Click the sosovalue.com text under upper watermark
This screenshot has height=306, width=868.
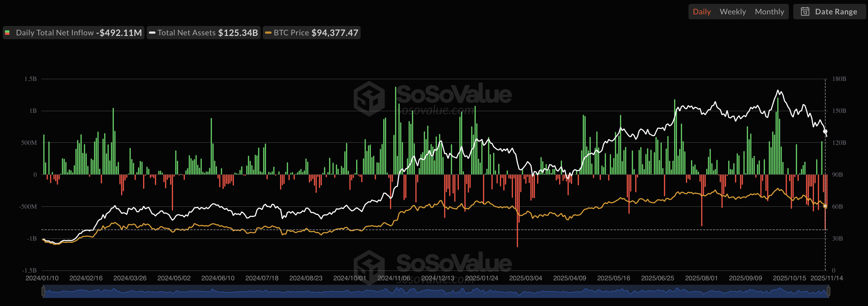pos(435,110)
